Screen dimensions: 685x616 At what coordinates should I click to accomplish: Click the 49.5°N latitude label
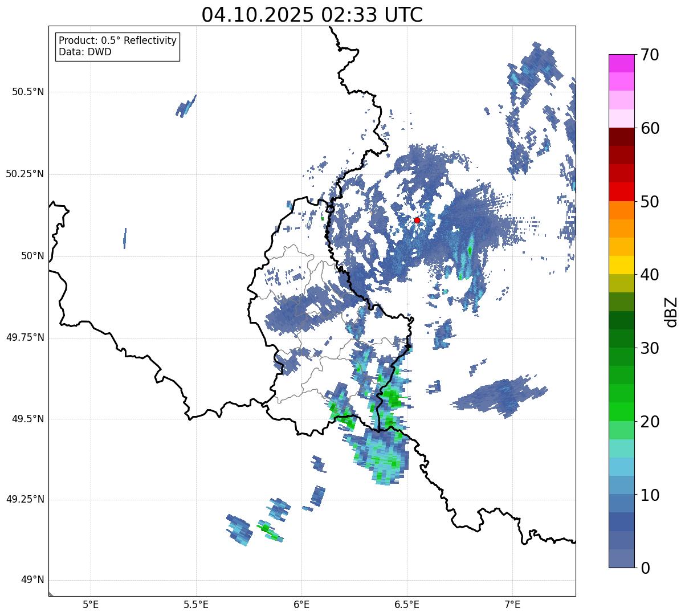[28, 419]
